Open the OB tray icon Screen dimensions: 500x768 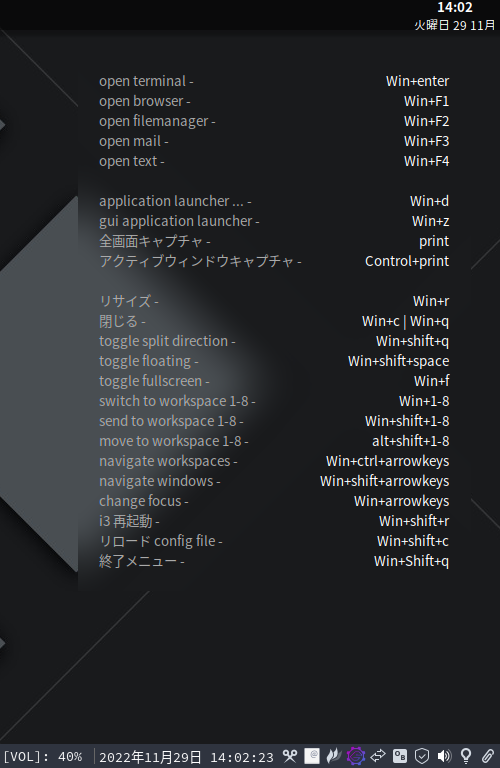pos(400,756)
